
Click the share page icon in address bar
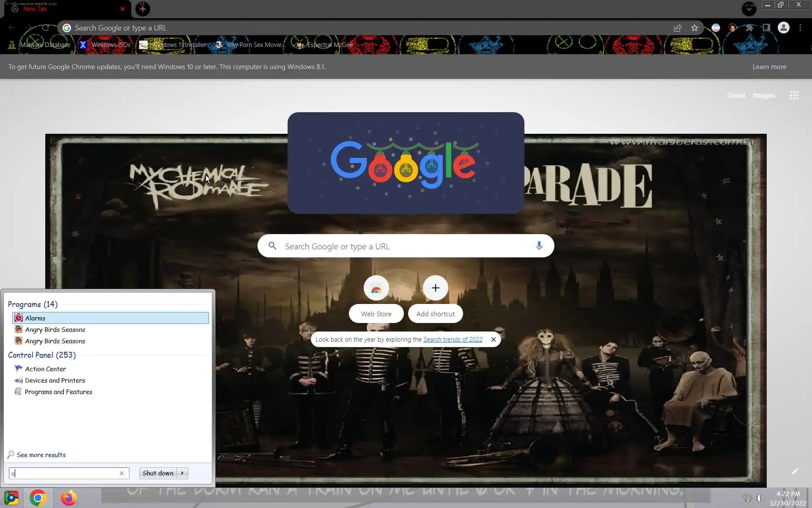click(x=678, y=28)
